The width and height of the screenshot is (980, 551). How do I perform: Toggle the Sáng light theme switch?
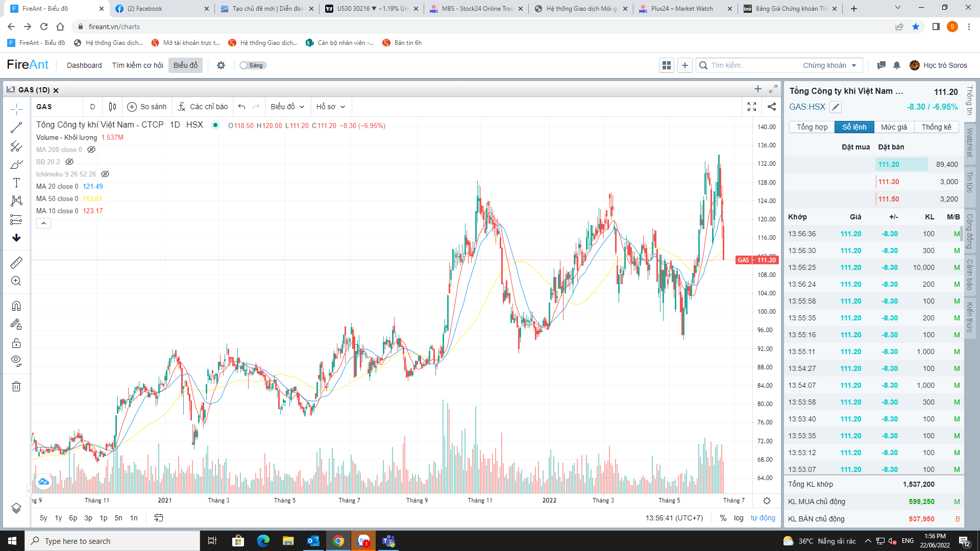tap(253, 65)
